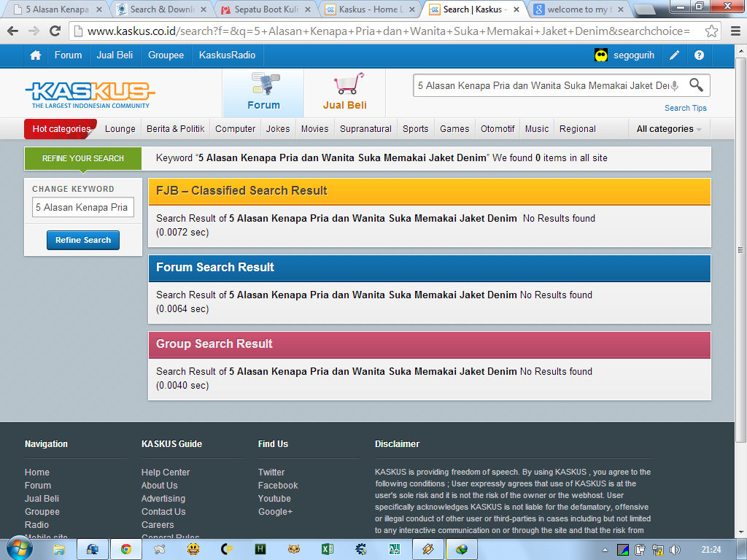
Task: Open the dark green H taskbar app
Action: point(260,550)
